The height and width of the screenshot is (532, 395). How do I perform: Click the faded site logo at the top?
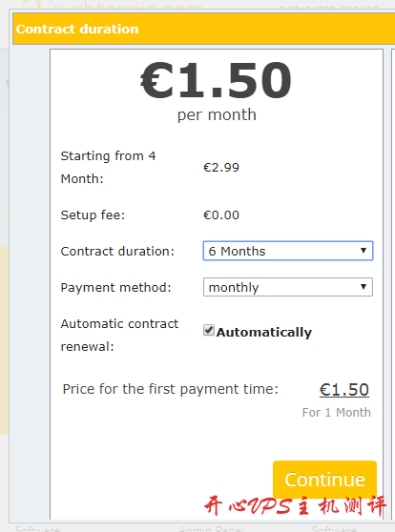click(112, 6)
